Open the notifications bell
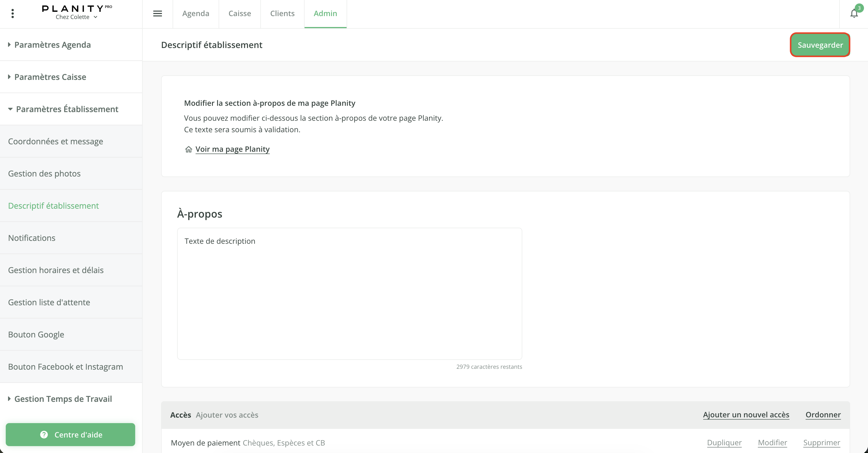868x453 pixels. 854,14
